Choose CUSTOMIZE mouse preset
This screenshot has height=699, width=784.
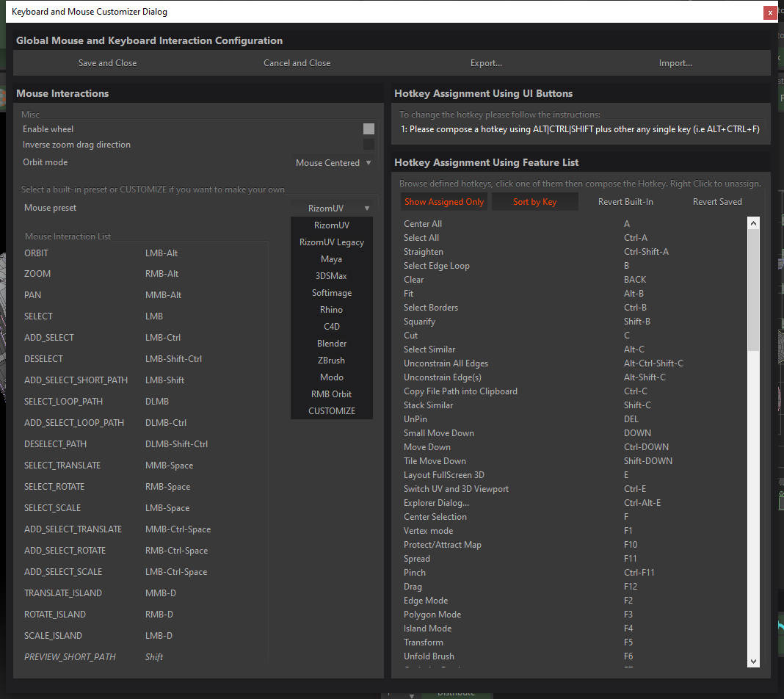pyautogui.click(x=332, y=411)
